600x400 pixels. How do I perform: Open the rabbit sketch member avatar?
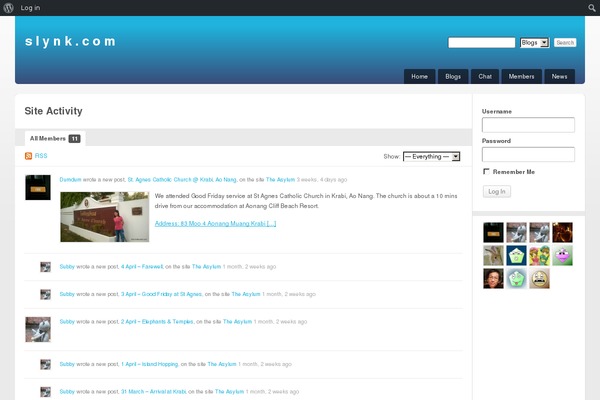coord(493,255)
